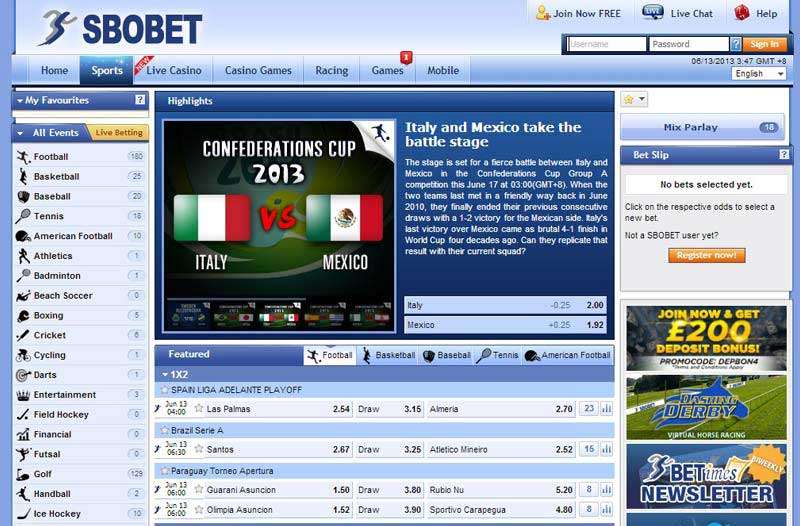800x526 pixels.
Task: Click the American Football helmet icon in sidebar
Action: tap(23, 236)
